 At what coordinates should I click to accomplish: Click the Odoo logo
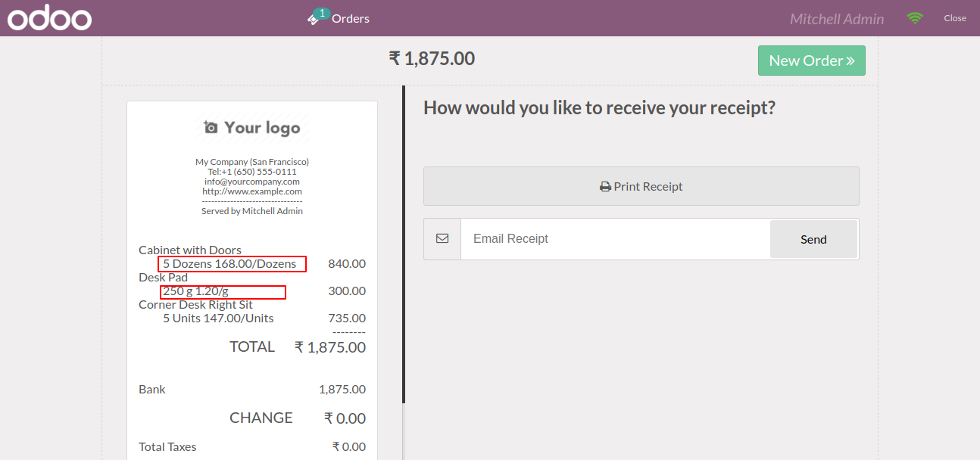(x=49, y=18)
